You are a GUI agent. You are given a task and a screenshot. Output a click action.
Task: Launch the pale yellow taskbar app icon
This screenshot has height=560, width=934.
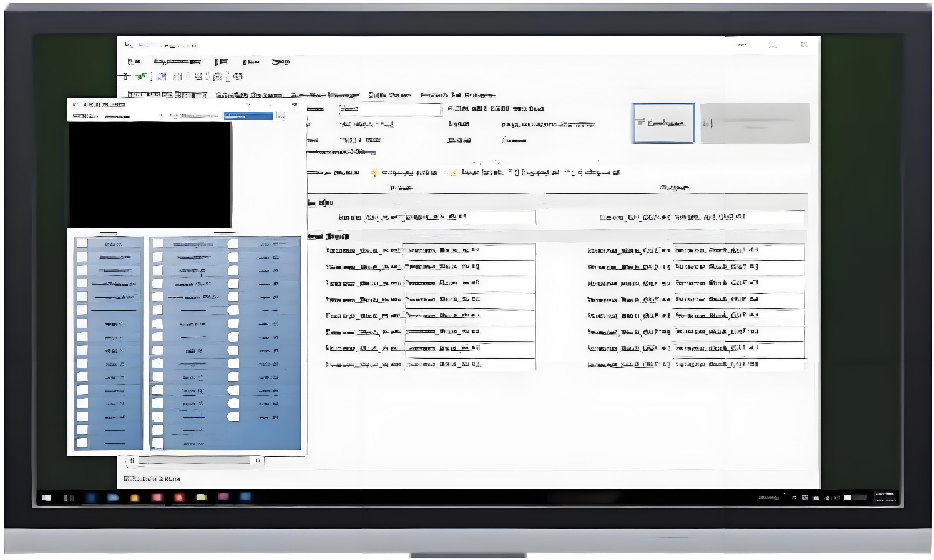[x=202, y=498]
